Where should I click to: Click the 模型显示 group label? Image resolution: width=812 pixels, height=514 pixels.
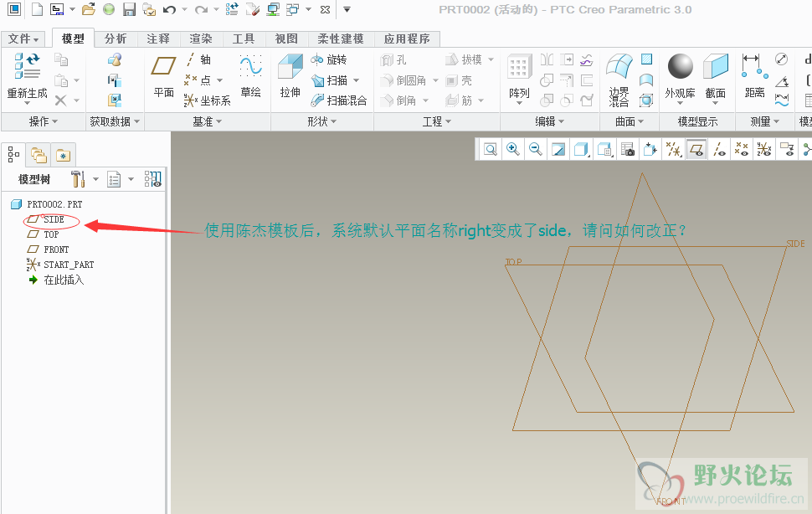click(697, 121)
